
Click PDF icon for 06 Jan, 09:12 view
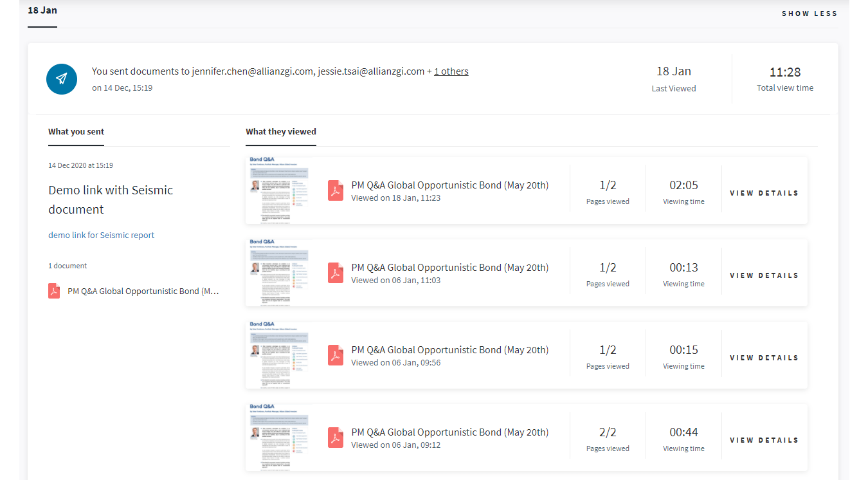tap(336, 438)
